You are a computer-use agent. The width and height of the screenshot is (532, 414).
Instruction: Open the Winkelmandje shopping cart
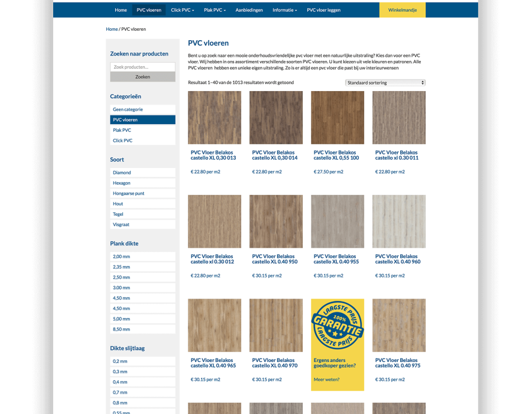coord(403,10)
